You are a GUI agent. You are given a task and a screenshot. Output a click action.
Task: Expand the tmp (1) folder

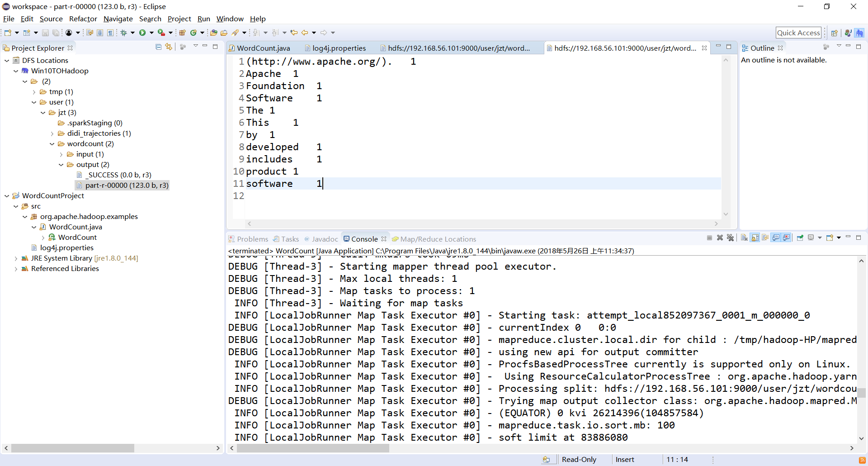[x=34, y=92]
